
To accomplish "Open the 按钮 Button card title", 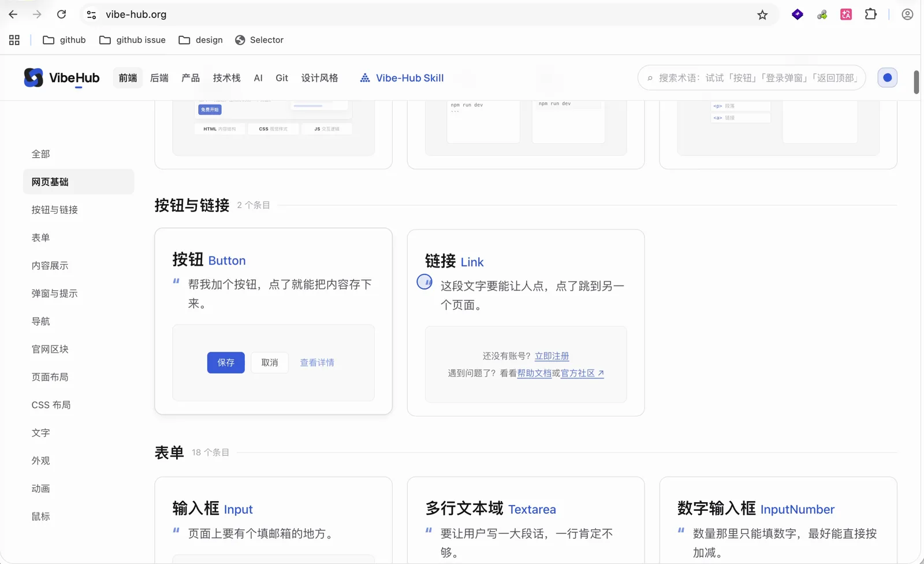I will (209, 259).
